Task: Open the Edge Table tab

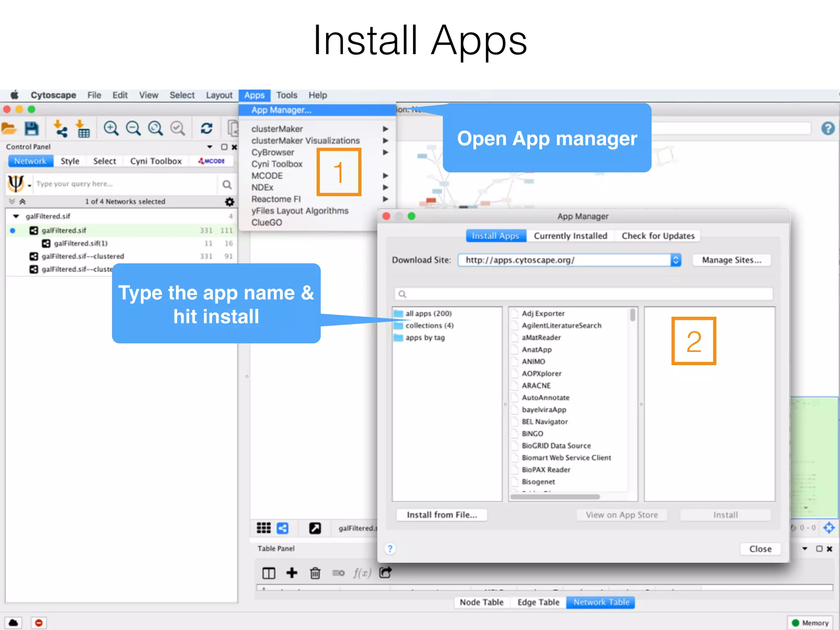Action: [x=538, y=602]
